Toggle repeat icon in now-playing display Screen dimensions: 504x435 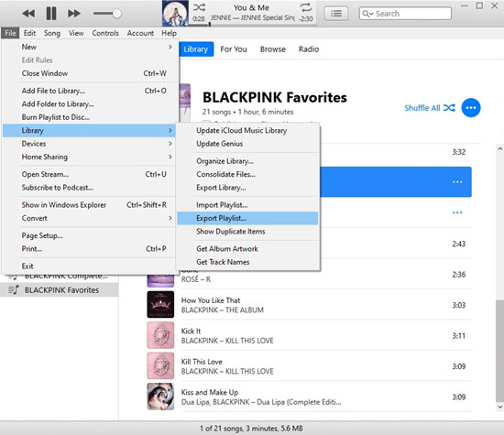305,7
